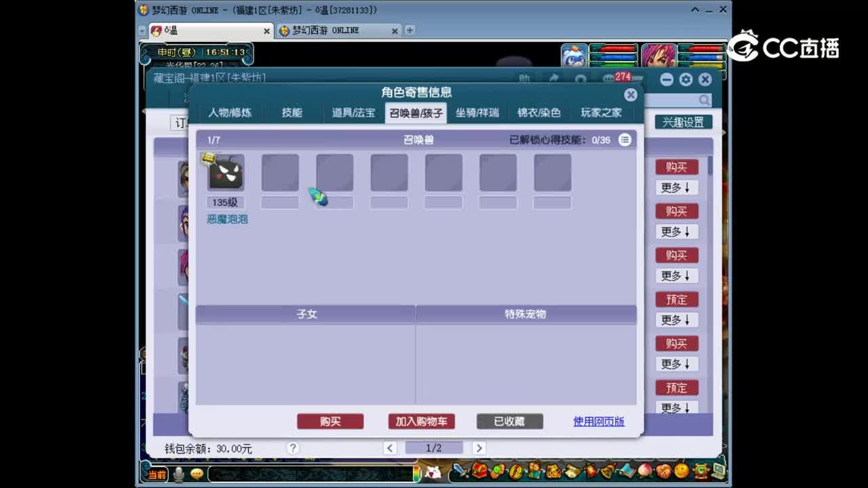Open the wallet help question mark

[292, 448]
